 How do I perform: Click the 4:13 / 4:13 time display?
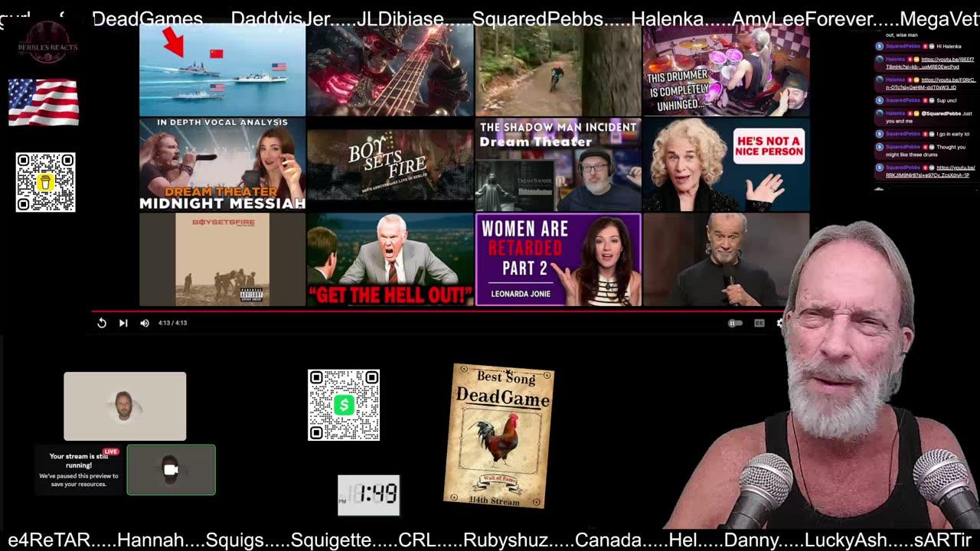point(172,323)
